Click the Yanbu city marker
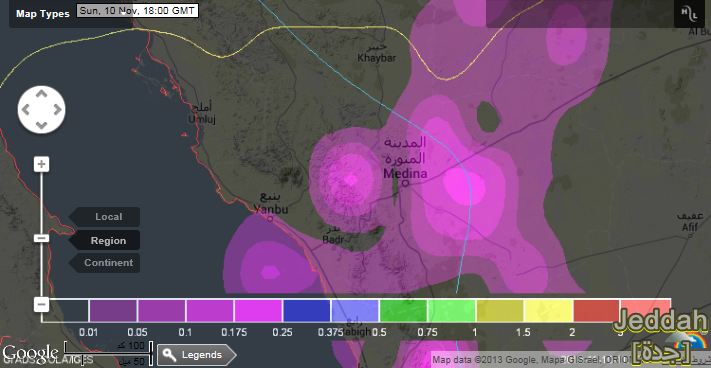This screenshot has height=368, width=711. (x=270, y=219)
